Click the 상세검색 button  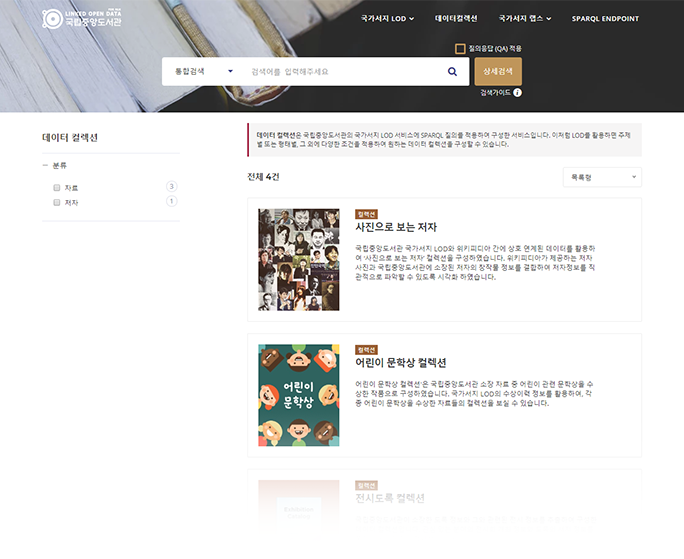click(498, 72)
